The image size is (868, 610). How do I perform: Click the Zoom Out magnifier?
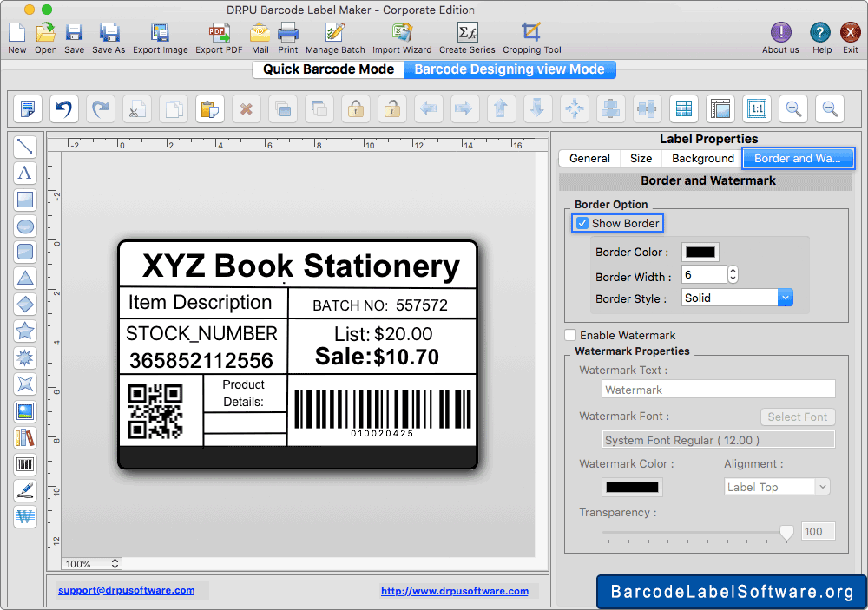[830, 108]
